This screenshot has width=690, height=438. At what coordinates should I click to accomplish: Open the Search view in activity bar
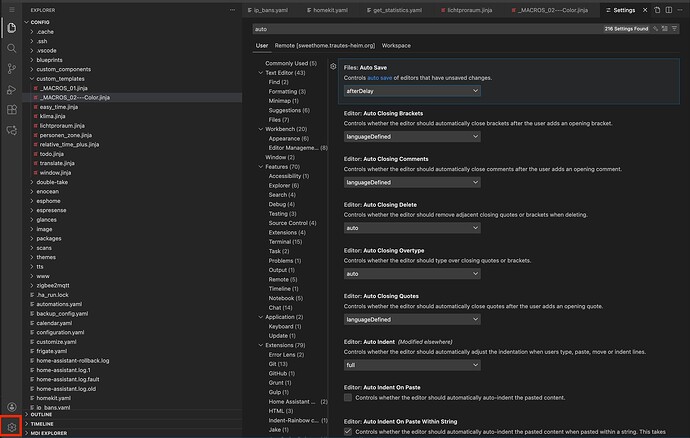[11, 48]
